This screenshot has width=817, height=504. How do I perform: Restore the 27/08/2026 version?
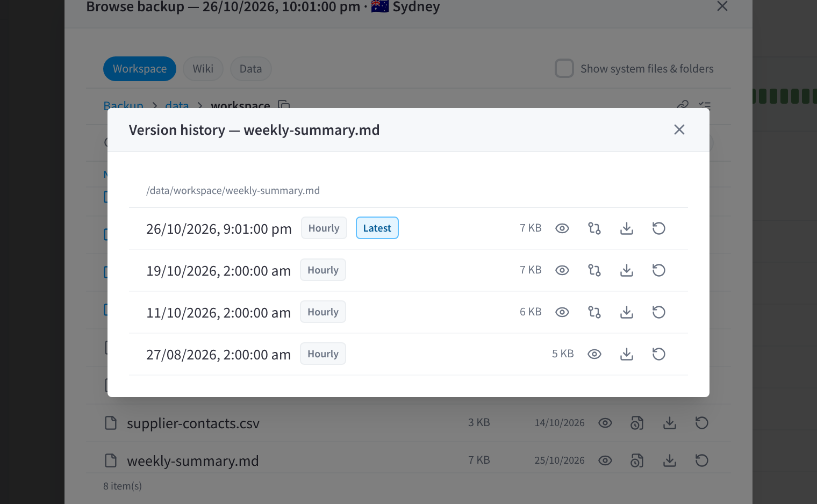(659, 354)
